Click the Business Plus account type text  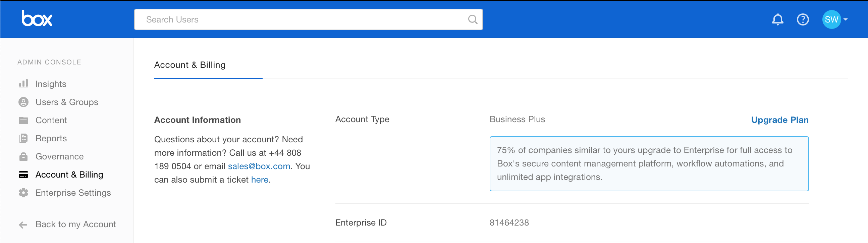click(517, 119)
